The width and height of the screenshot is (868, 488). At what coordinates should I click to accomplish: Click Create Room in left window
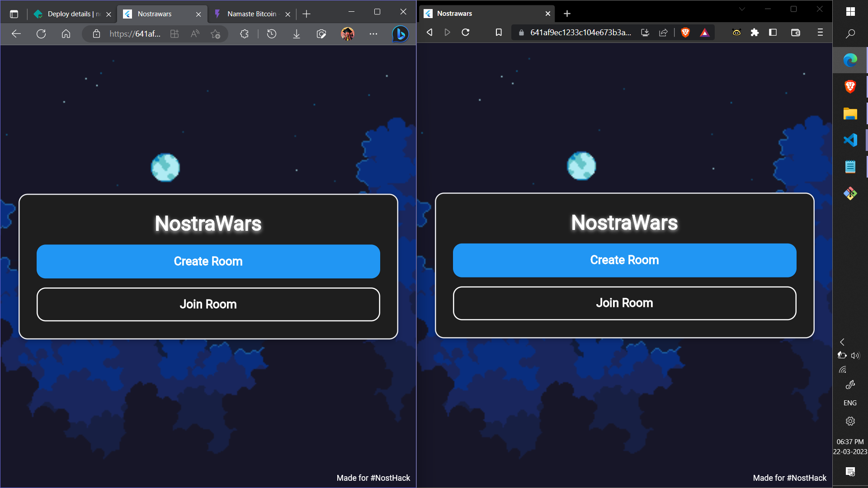coord(208,262)
